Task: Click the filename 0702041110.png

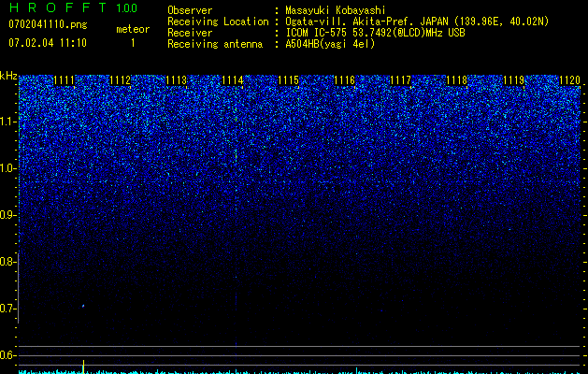Action: point(48,24)
